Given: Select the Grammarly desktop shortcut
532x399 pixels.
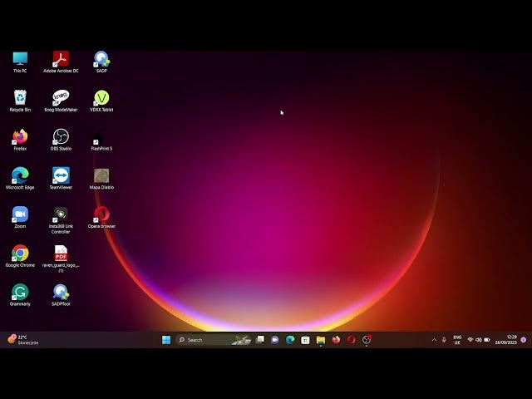Looking at the screenshot, I should tap(20, 295).
